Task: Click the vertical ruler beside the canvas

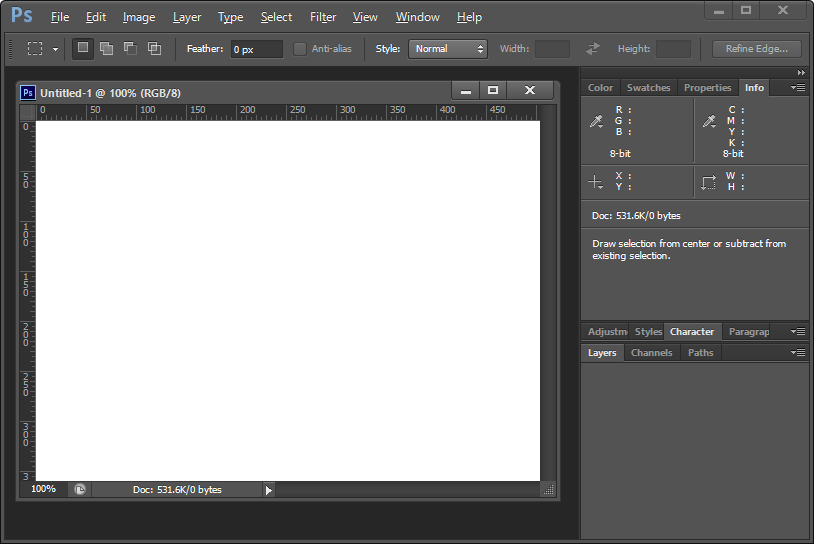Action: [28, 301]
